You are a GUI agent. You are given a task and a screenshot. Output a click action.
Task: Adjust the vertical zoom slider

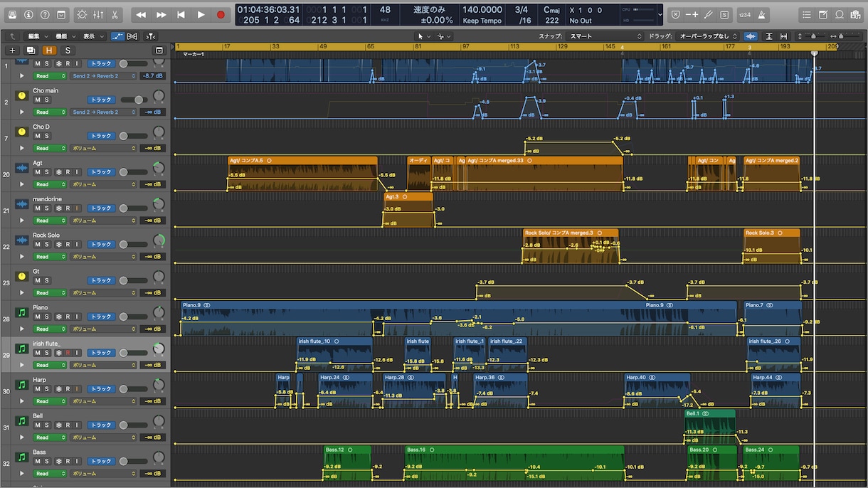click(x=815, y=36)
